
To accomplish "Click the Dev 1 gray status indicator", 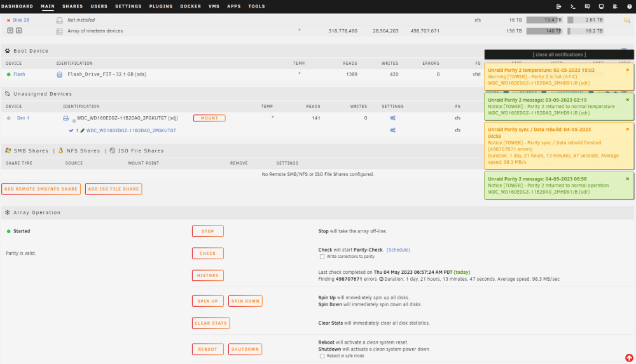I will [x=8, y=118].
